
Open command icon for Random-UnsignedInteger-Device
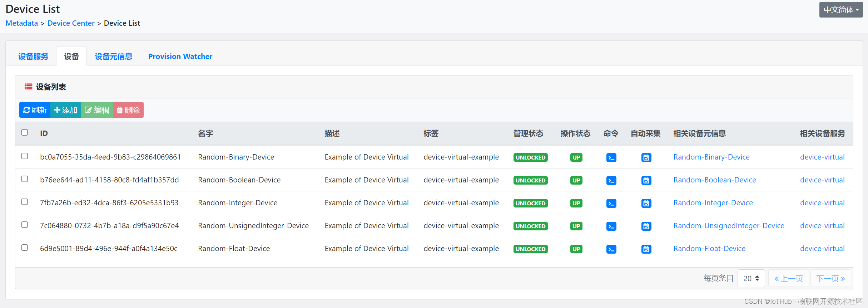[x=611, y=226]
